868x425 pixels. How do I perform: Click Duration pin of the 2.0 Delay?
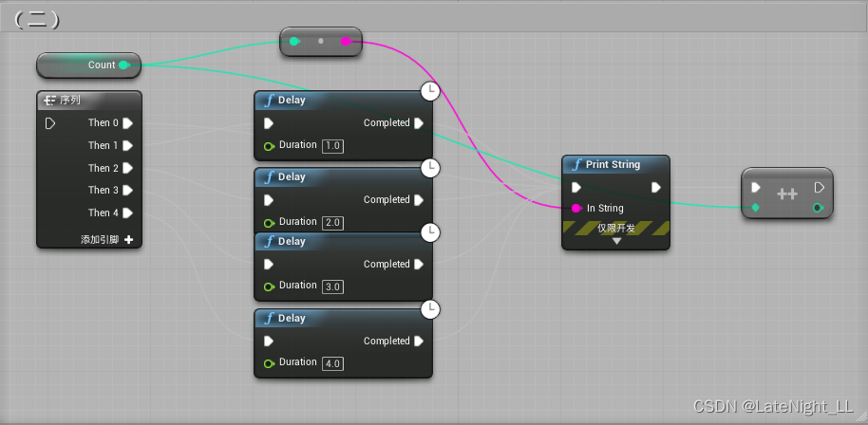(269, 223)
